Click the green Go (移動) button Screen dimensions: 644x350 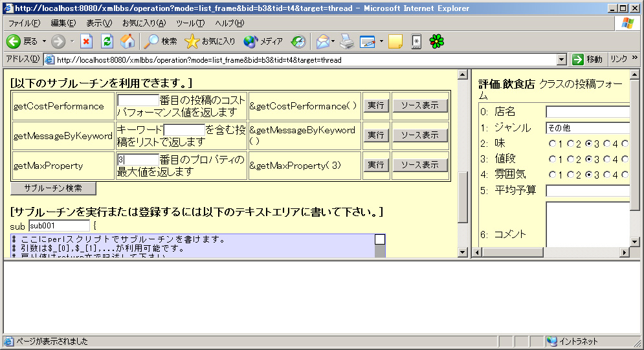pyautogui.click(x=587, y=60)
